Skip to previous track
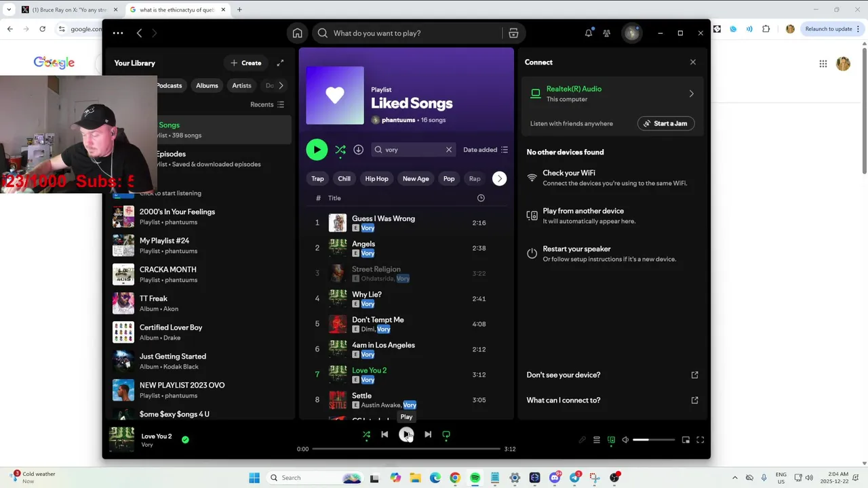 click(x=384, y=434)
